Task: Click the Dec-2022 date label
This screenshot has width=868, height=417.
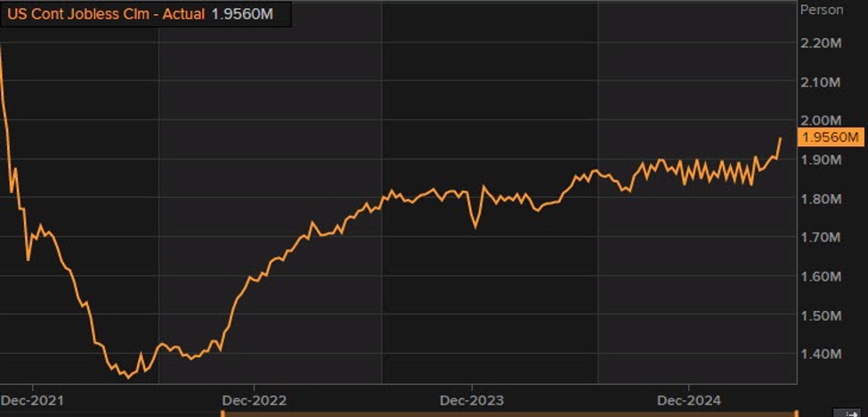Action: pos(254,400)
